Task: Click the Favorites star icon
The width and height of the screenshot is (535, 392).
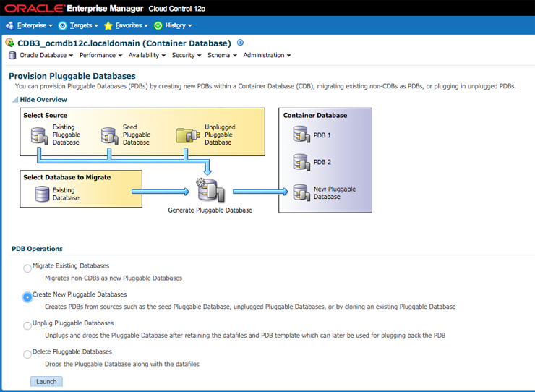Action: 108,25
